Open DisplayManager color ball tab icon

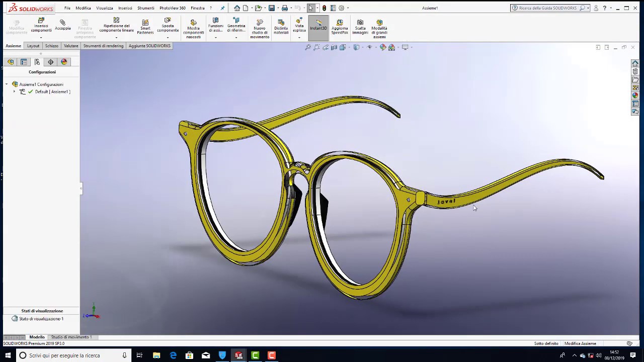point(64,62)
